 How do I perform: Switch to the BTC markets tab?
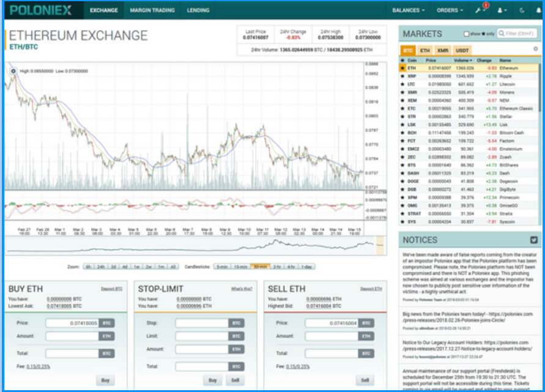coord(408,50)
